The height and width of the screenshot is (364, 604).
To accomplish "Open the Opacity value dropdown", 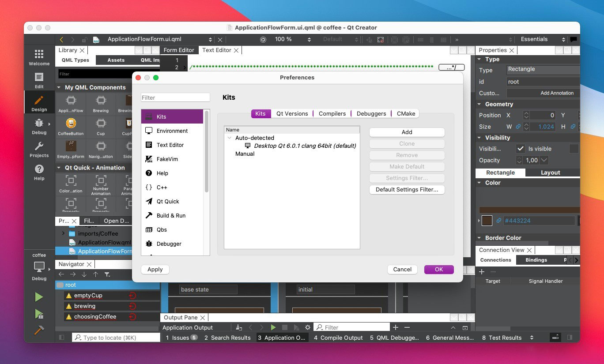I will 544,161.
